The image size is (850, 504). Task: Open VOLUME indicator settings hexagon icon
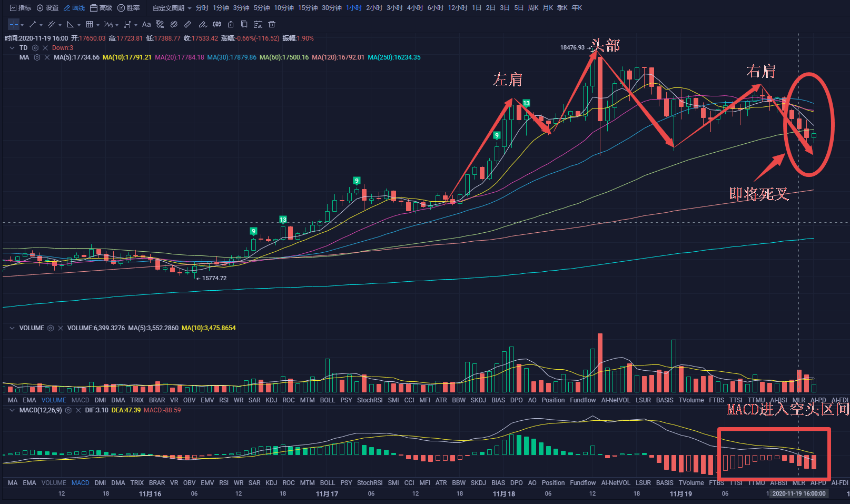51,328
